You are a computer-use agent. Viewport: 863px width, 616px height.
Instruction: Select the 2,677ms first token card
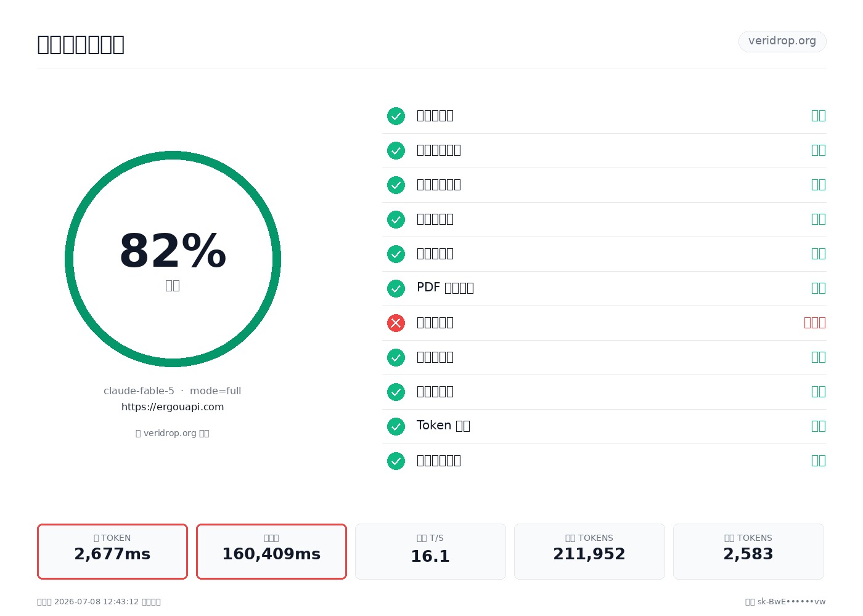coord(112,551)
